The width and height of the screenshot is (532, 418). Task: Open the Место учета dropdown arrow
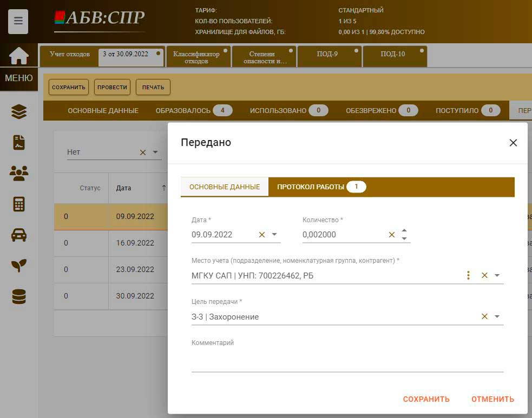(497, 275)
